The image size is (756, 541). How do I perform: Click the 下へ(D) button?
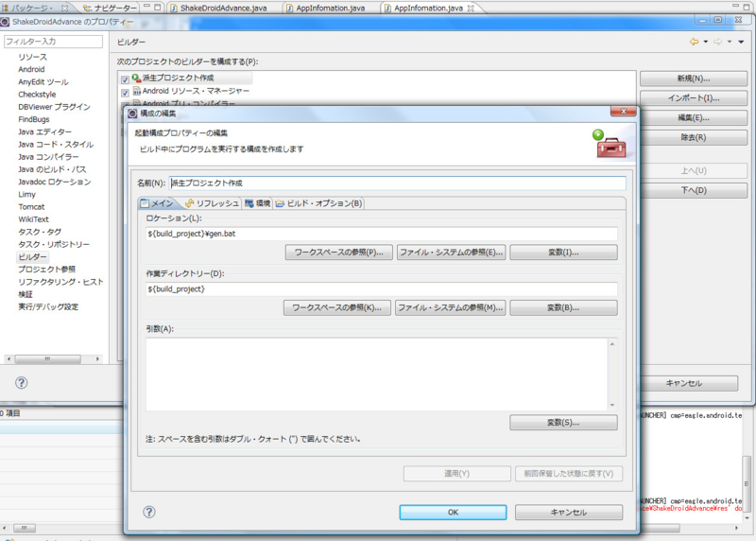tap(694, 190)
